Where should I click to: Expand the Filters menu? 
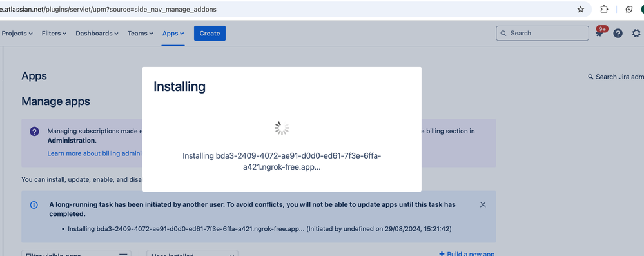click(x=54, y=34)
